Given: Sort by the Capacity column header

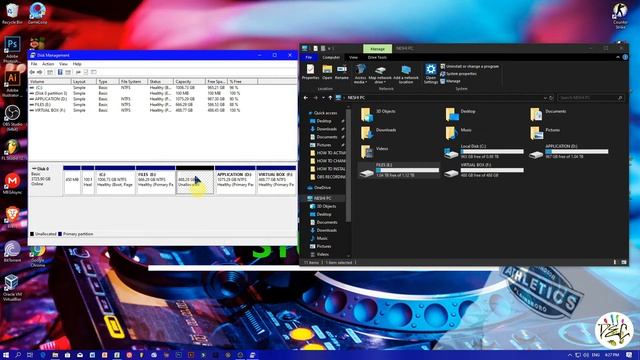Looking at the screenshot, I should [x=189, y=82].
